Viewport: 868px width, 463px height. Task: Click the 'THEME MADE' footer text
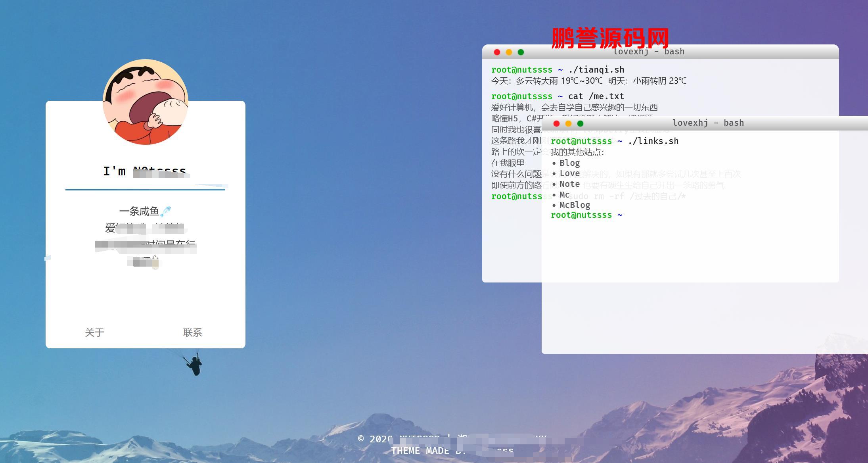coord(420,451)
